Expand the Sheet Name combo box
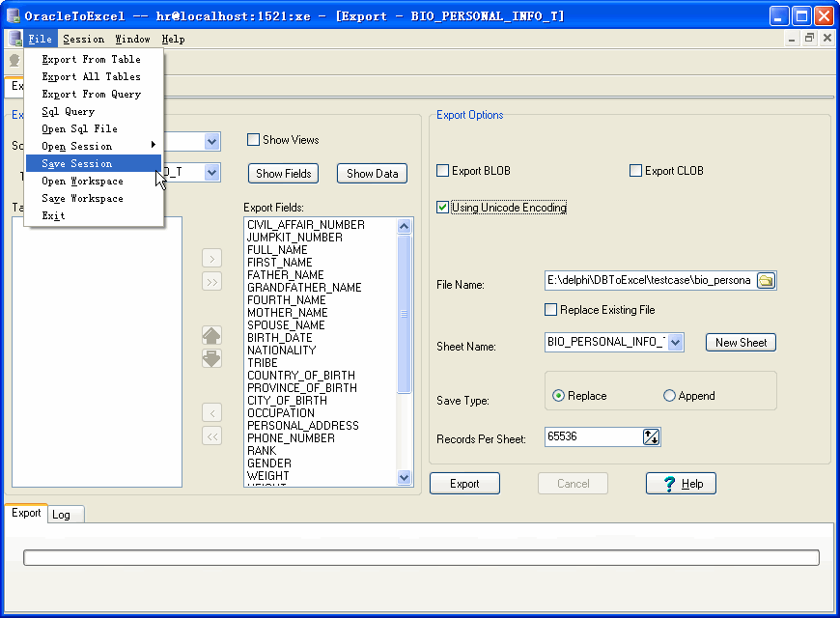This screenshot has height=618, width=840. [x=675, y=342]
